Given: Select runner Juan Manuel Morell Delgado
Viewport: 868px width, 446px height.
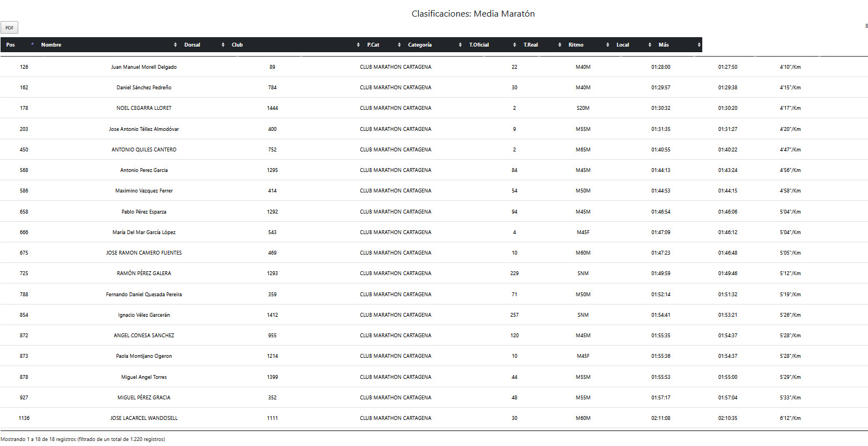Looking at the screenshot, I should pyautogui.click(x=144, y=67).
